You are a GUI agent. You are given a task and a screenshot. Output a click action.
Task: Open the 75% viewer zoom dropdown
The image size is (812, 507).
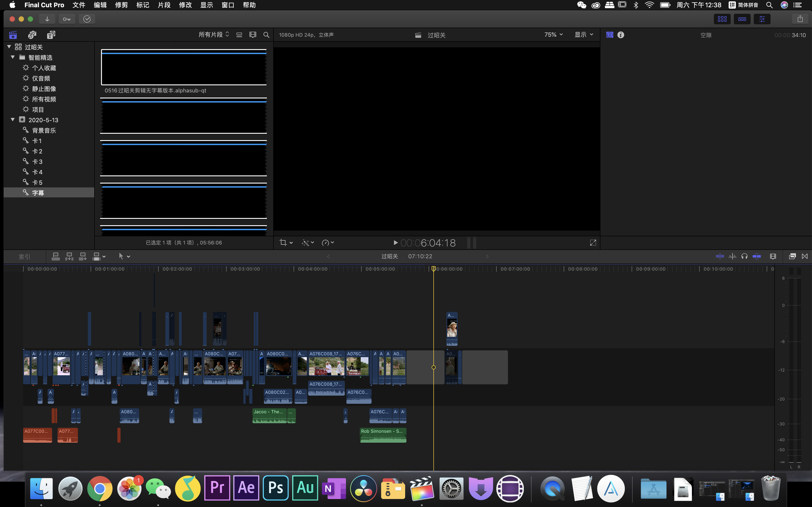(553, 35)
